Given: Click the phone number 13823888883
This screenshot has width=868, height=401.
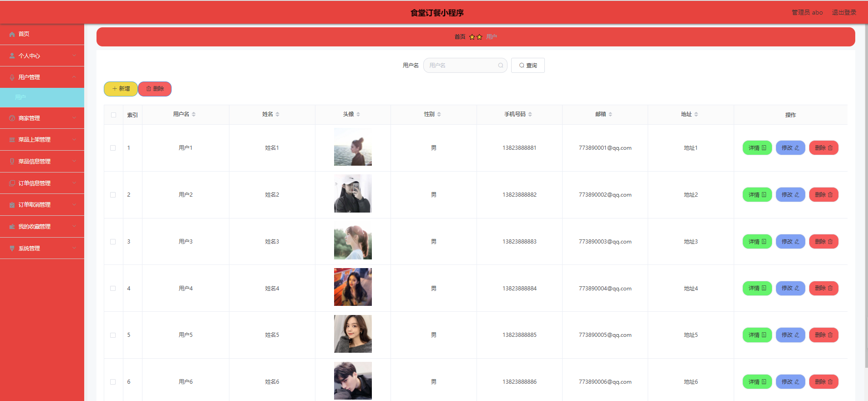Looking at the screenshot, I should [519, 242].
